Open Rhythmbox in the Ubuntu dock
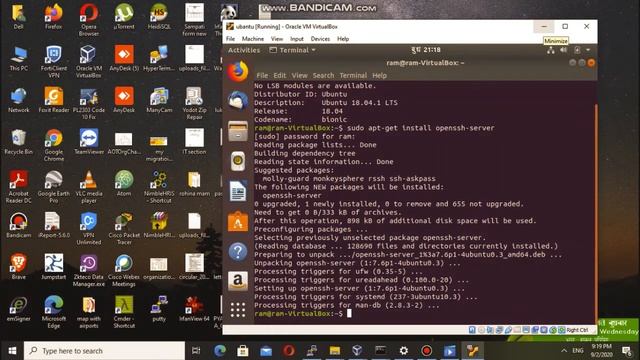 pos(238,161)
